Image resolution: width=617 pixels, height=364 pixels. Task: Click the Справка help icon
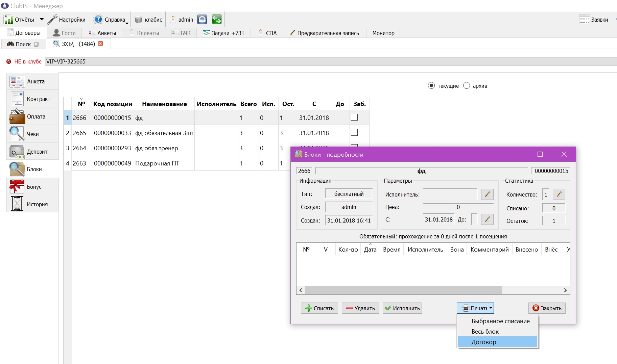[x=98, y=20]
